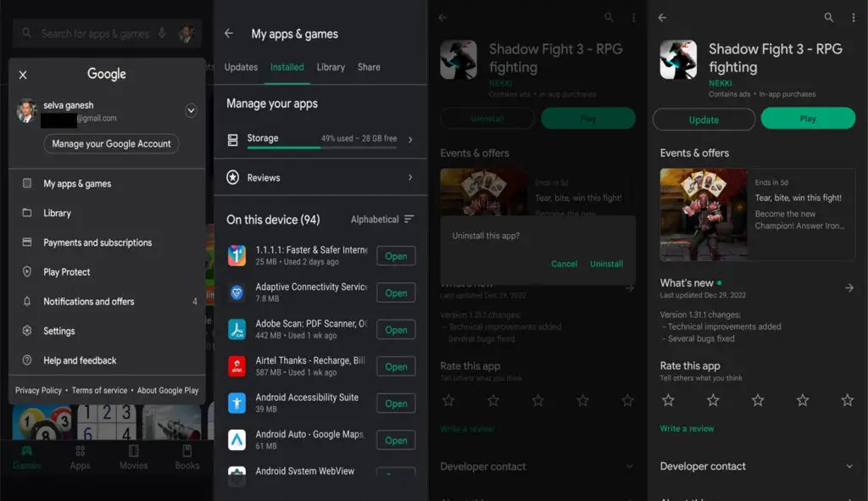The height and width of the screenshot is (501, 868).
Task: Click the Library folder icon
Action: click(26, 213)
